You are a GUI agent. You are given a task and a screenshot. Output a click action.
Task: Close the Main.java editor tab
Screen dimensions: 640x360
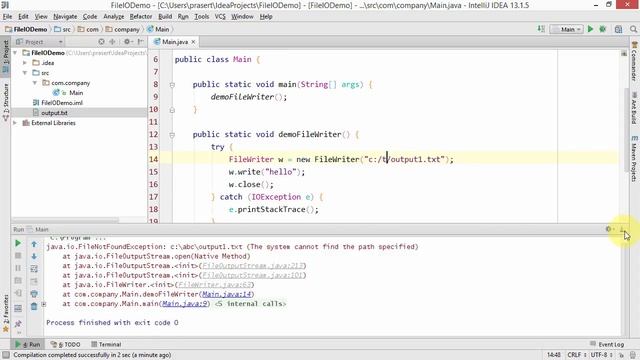193,42
